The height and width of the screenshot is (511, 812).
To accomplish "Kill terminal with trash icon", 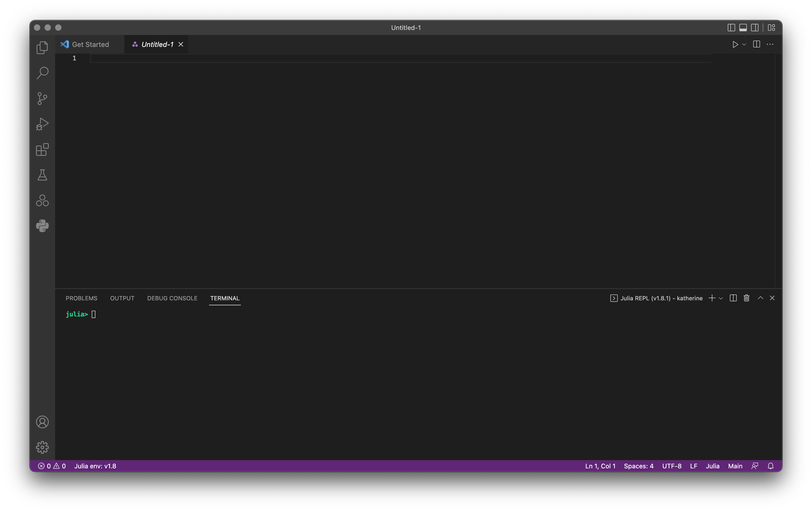I will point(747,298).
